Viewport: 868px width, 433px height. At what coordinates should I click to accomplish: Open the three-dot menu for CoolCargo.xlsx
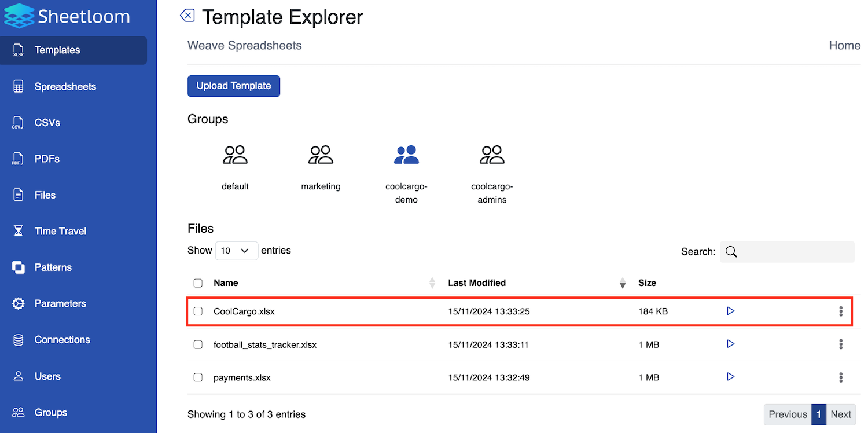point(841,311)
